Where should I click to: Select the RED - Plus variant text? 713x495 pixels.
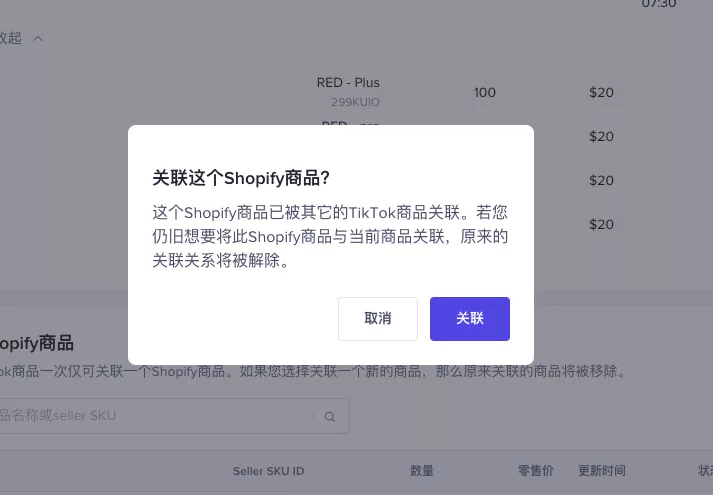click(348, 83)
